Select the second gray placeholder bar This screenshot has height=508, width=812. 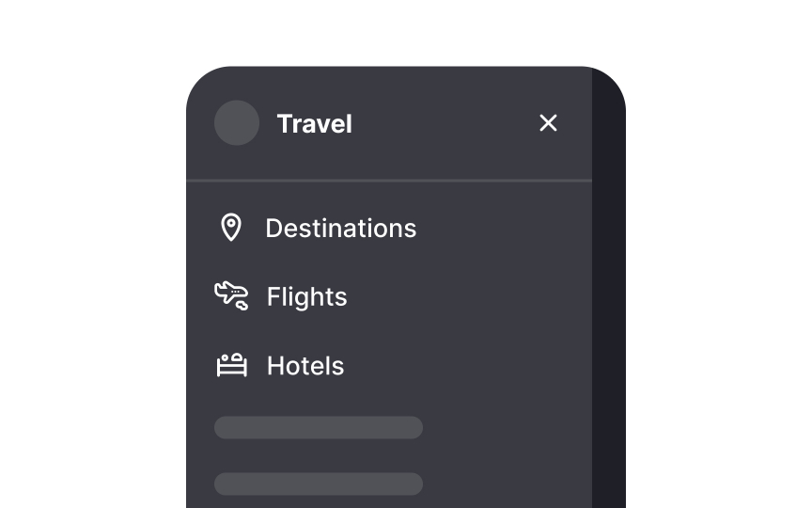[x=319, y=484]
